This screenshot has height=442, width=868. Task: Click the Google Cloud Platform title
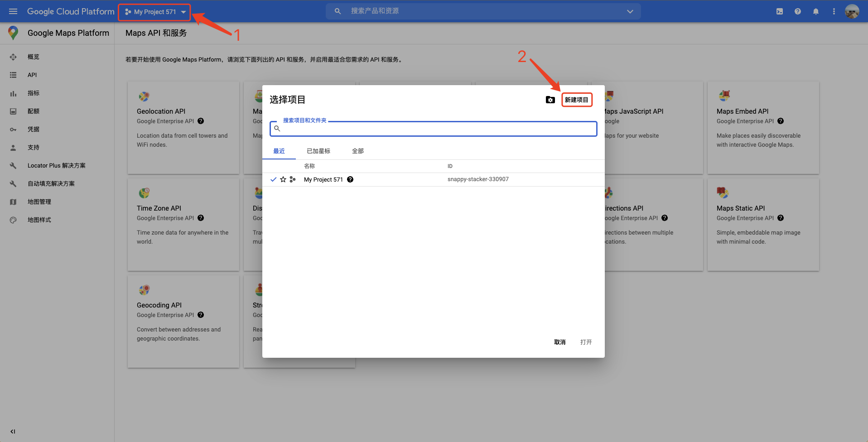(71, 11)
